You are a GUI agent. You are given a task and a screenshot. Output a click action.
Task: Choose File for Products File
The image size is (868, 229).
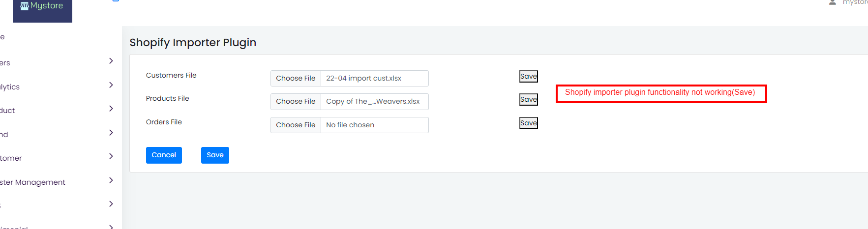click(296, 102)
